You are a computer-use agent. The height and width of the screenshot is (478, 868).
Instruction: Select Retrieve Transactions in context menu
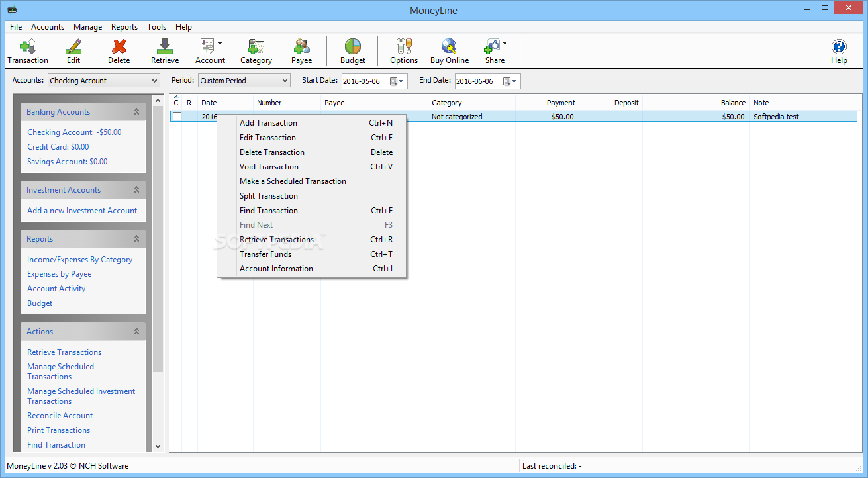312,240
